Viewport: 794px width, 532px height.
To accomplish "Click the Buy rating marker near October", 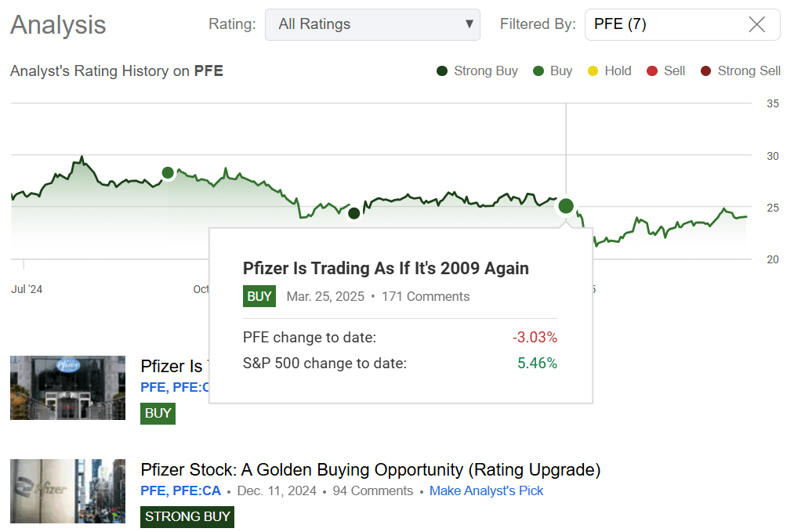I will pyautogui.click(x=168, y=173).
